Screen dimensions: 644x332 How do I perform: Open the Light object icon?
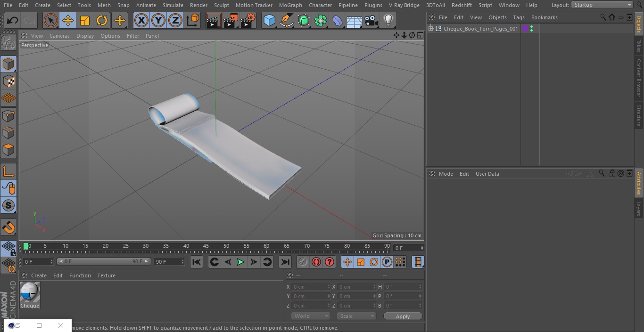tap(388, 20)
